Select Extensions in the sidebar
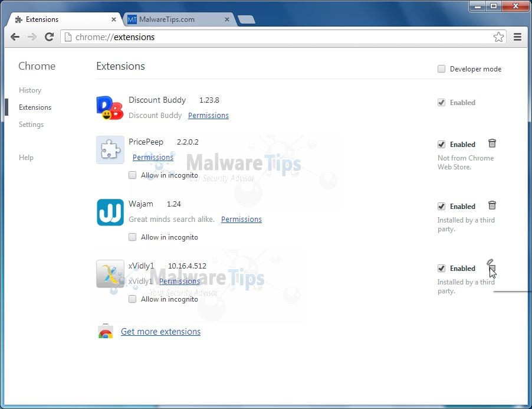The image size is (532, 409). click(x=35, y=107)
